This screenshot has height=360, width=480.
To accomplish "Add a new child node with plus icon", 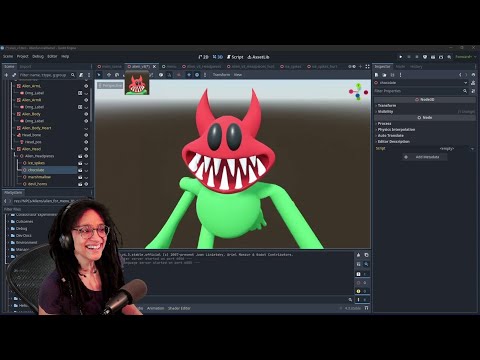I will [x=6, y=75].
